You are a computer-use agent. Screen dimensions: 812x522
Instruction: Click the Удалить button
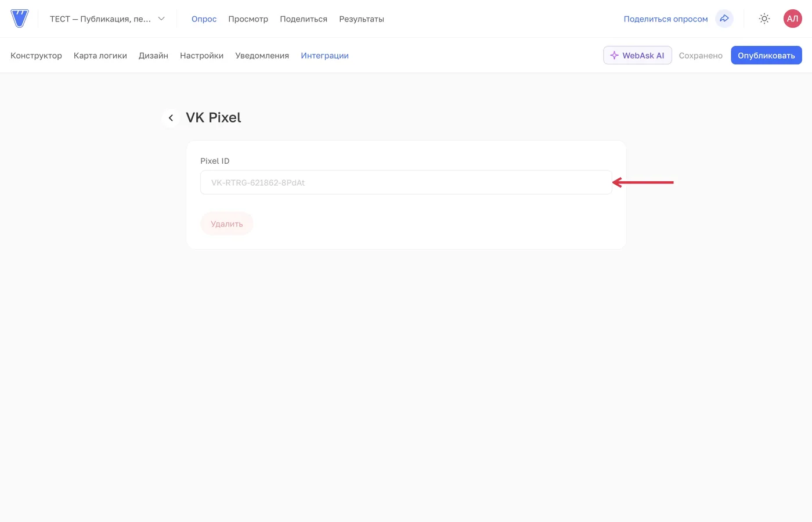(x=227, y=224)
